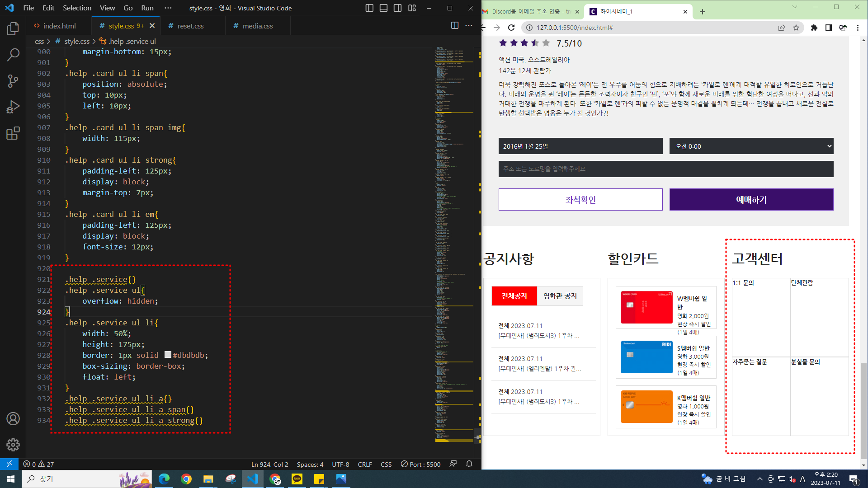The height and width of the screenshot is (488, 868).
Task: Click the 예매하기 purple button
Action: (751, 200)
